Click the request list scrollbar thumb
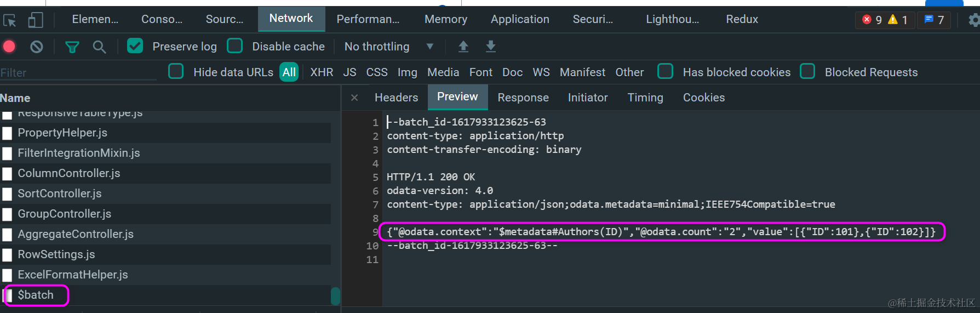The width and height of the screenshot is (980, 313). point(335,296)
